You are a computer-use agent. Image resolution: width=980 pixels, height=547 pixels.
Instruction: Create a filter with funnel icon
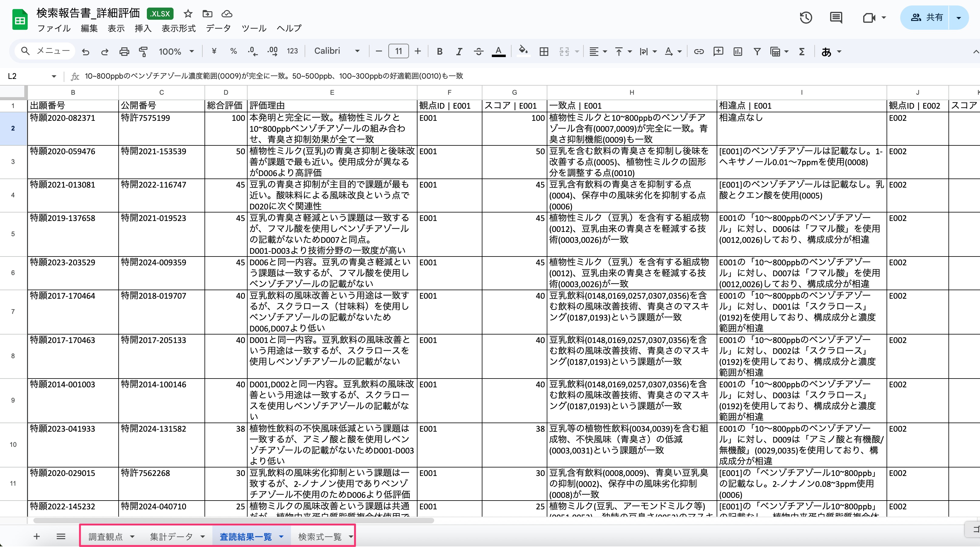(x=757, y=51)
